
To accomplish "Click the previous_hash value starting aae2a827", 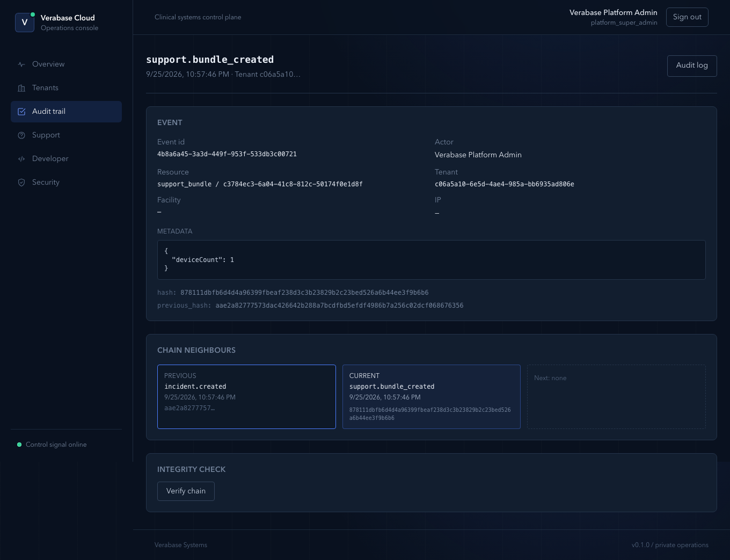I will pyautogui.click(x=339, y=306).
